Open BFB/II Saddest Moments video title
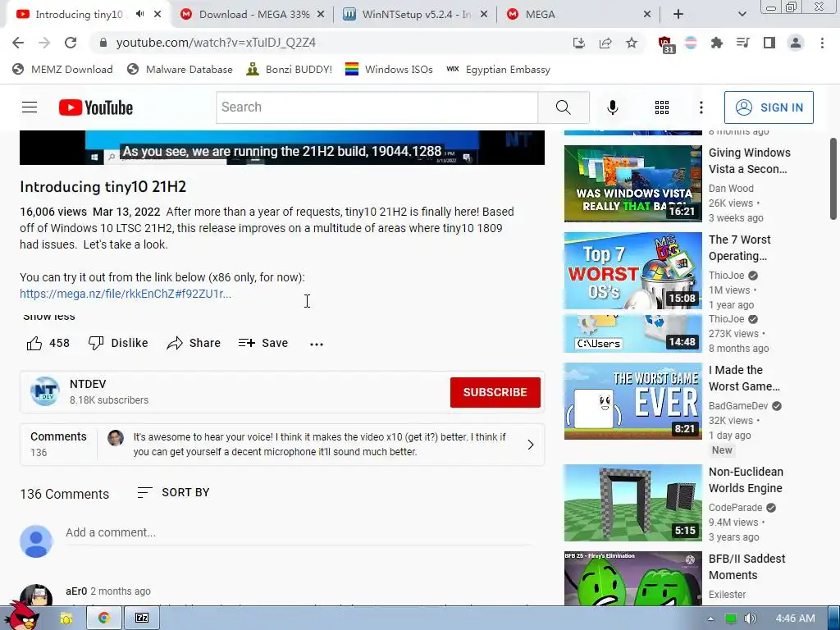840x630 pixels. pyautogui.click(x=746, y=567)
